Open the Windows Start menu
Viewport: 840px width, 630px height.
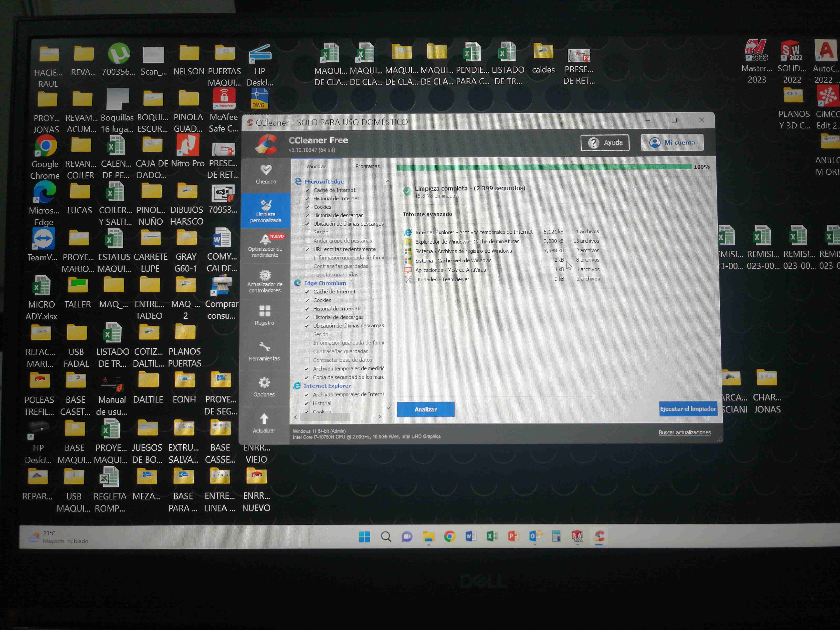click(x=365, y=537)
